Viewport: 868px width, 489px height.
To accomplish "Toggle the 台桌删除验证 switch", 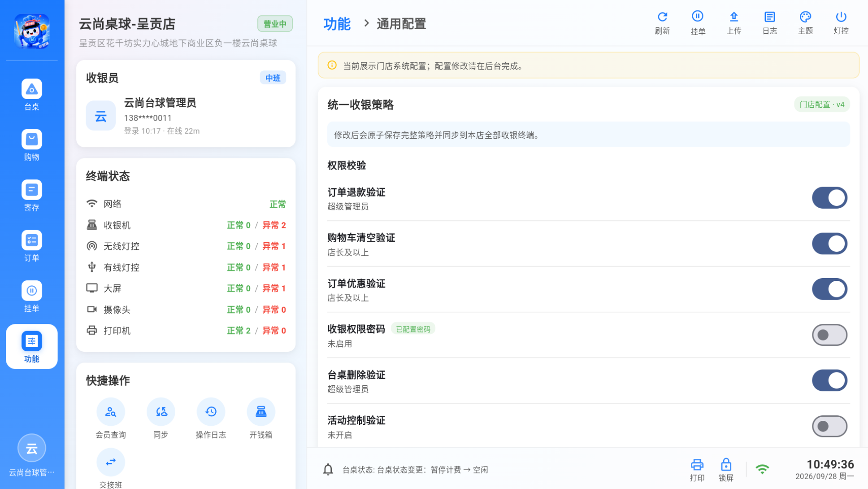I will tap(829, 380).
